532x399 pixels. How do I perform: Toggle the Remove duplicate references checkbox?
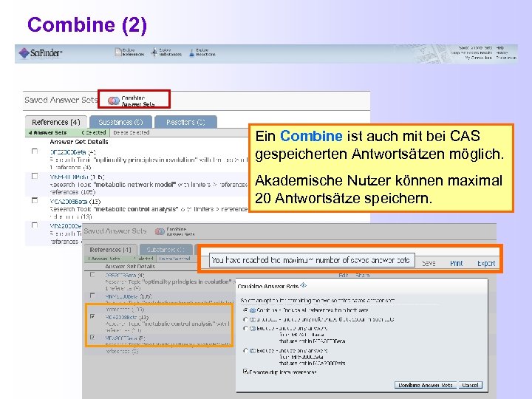245,372
